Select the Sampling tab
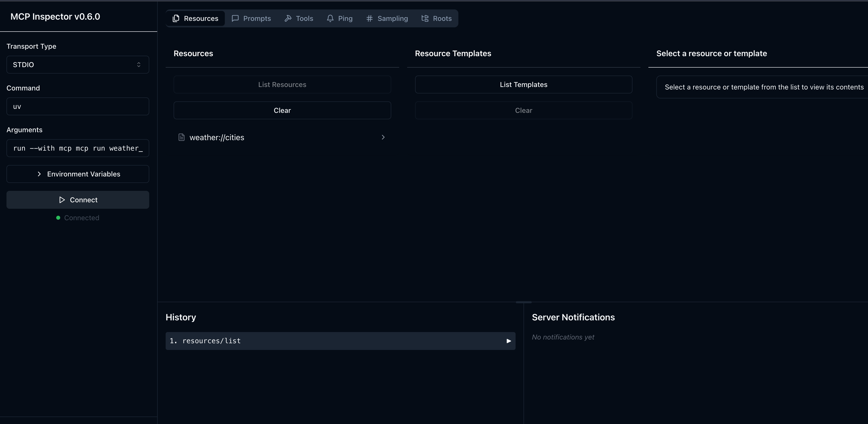The height and width of the screenshot is (424, 868). (387, 19)
